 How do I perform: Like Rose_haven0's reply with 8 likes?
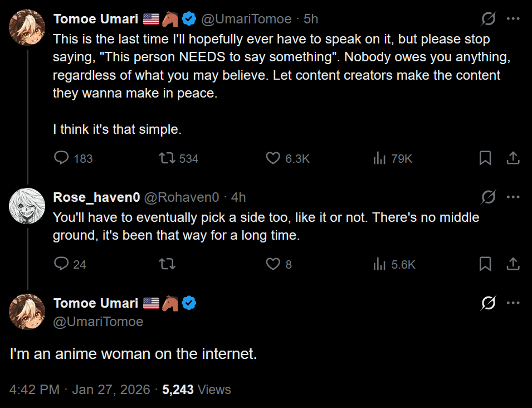(273, 264)
